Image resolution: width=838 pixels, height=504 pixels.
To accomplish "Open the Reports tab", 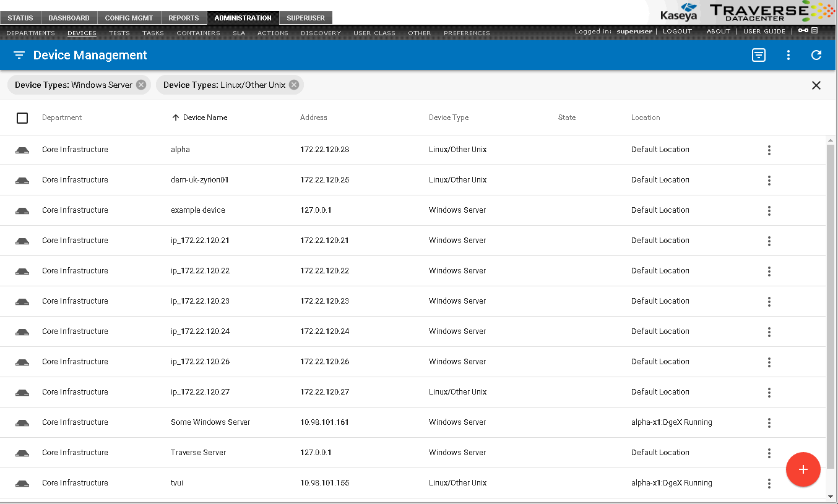I will [x=184, y=18].
